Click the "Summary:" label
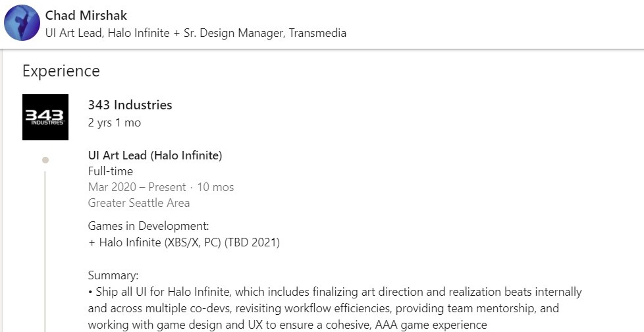The height and width of the screenshot is (332, 644). (113, 275)
